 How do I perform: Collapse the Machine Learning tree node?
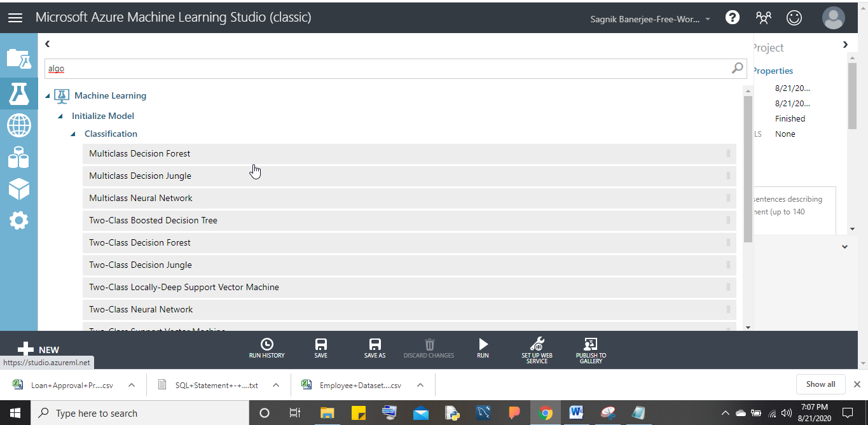click(48, 96)
